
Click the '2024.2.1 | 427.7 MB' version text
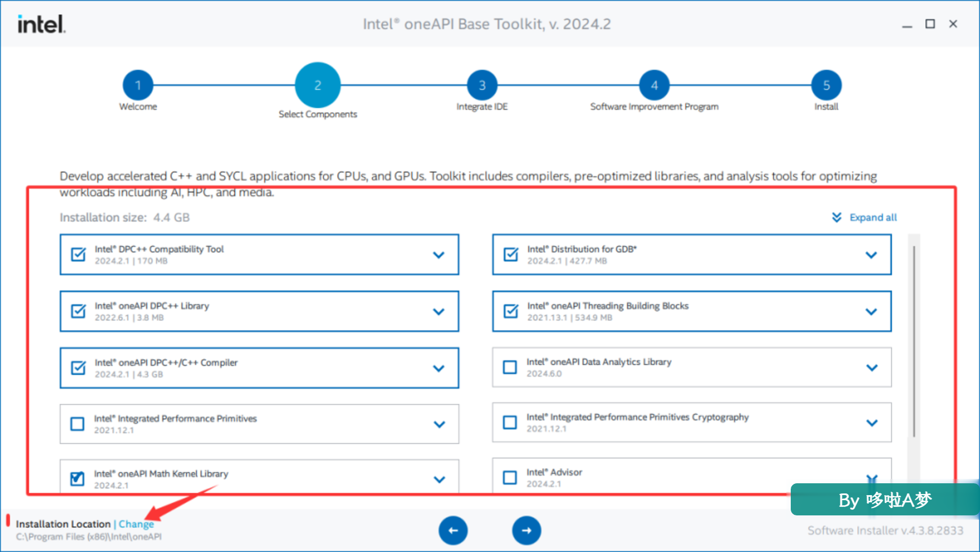coord(567,261)
